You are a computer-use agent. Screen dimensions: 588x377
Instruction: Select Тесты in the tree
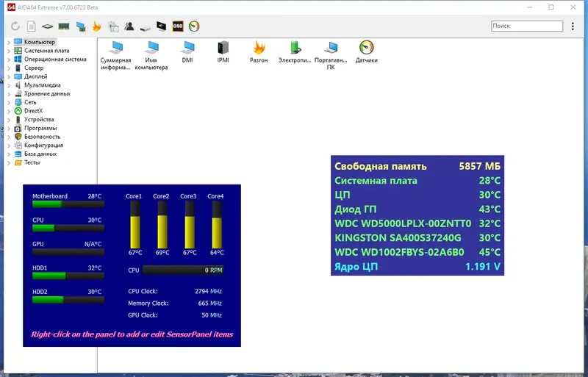(32, 163)
